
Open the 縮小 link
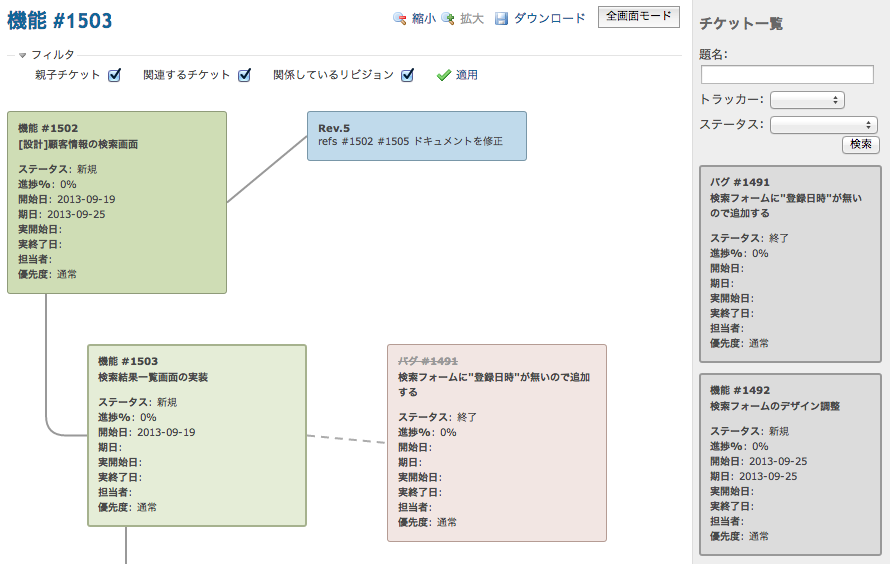click(423, 19)
